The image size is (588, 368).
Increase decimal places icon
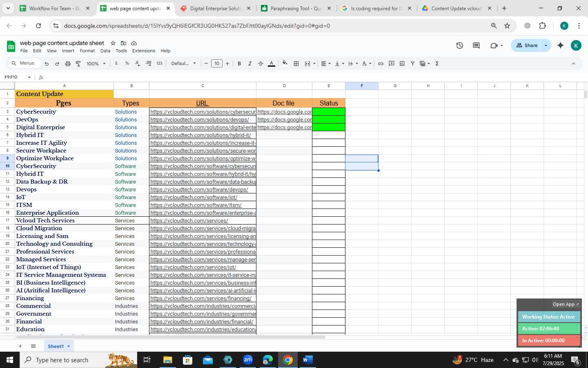pyautogui.click(x=148, y=63)
